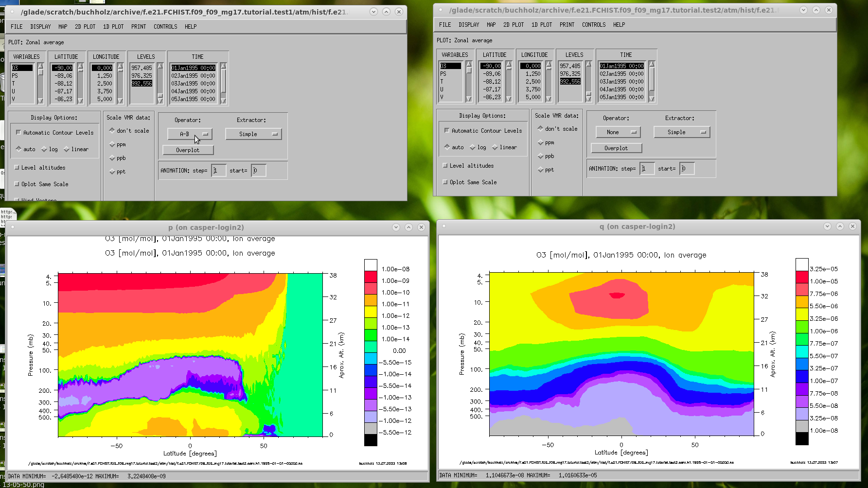Screen dimensions: 868x488
Task: Click Overplot button in left window
Action: (x=188, y=150)
